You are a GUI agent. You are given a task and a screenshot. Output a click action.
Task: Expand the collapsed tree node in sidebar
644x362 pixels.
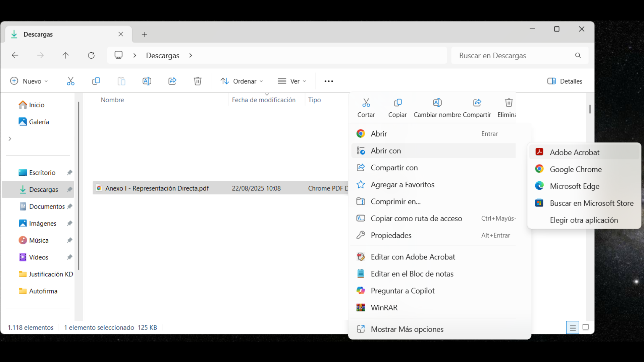pos(10,138)
